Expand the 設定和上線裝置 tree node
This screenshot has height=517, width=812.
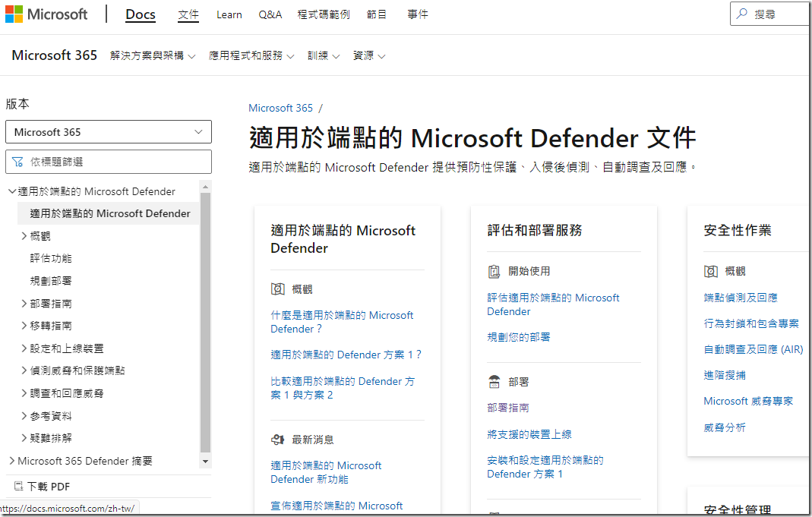pos(24,348)
